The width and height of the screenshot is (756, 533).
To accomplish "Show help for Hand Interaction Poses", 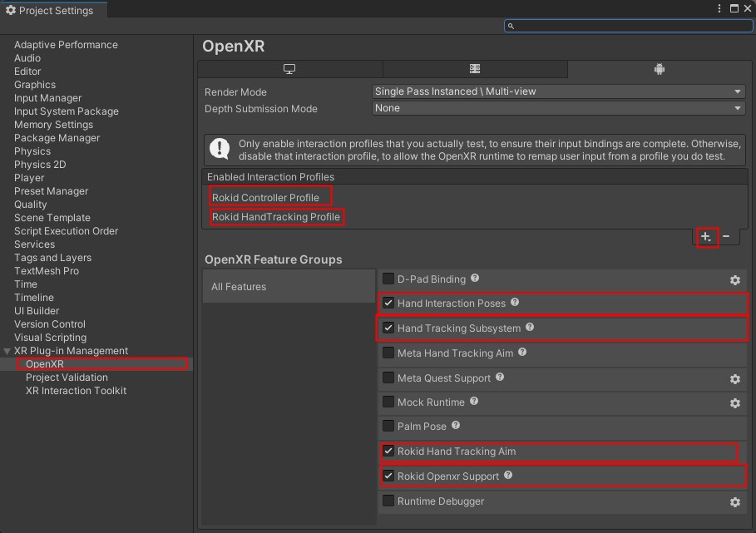I will click(515, 302).
